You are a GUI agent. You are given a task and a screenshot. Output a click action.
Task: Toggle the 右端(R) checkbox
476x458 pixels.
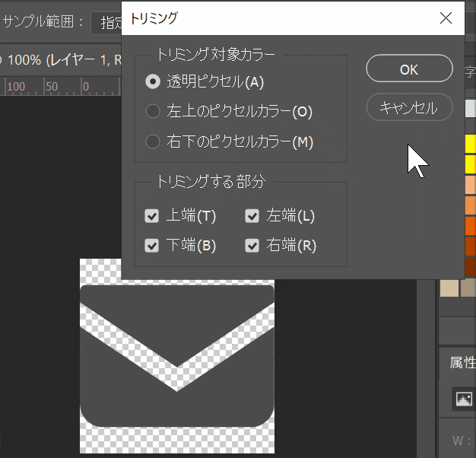(x=252, y=246)
